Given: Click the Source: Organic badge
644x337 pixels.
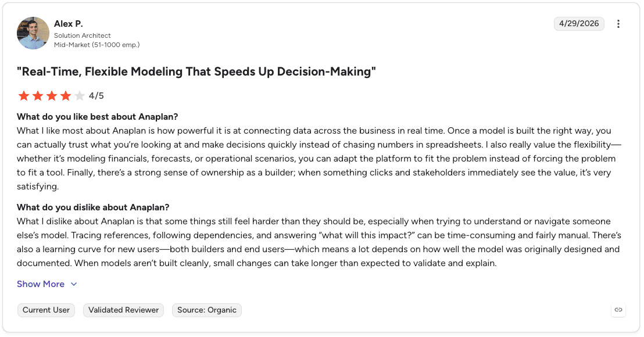Looking at the screenshot, I should coord(206,310).
